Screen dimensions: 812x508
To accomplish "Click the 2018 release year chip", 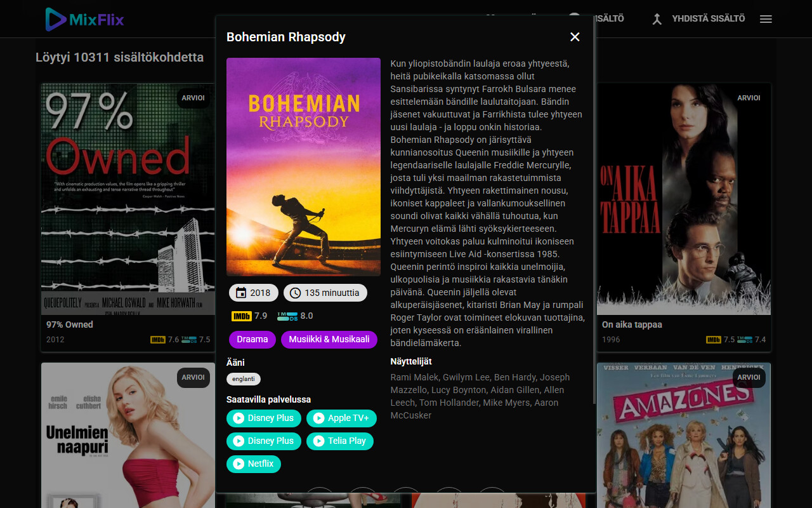I will tap(254, 293).
